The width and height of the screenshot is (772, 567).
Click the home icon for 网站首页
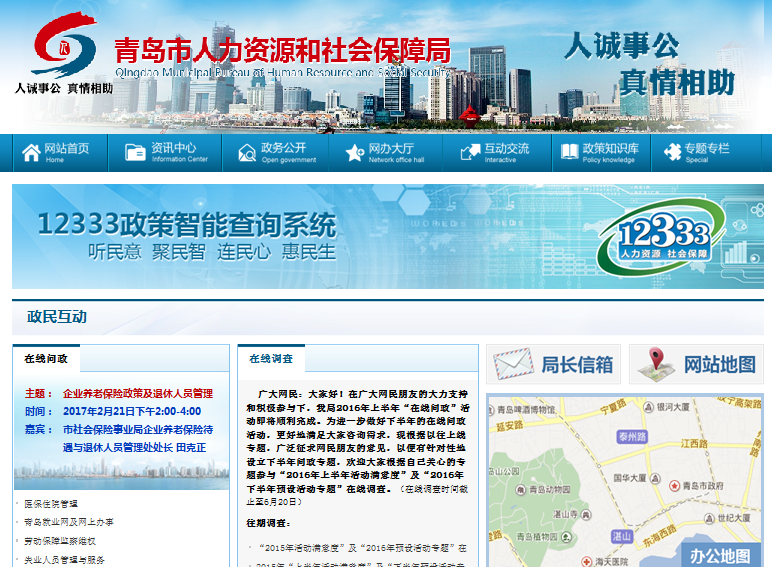click(28, 153)
